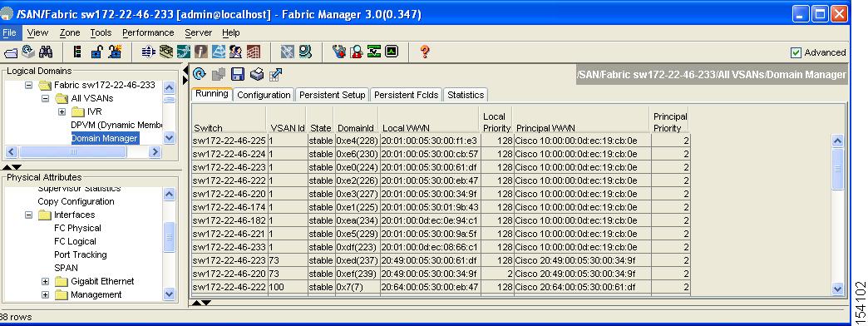Switch to the Persistent FcIds tab
Viewport: 868px width, 326px height.
(x=406, y=95)
